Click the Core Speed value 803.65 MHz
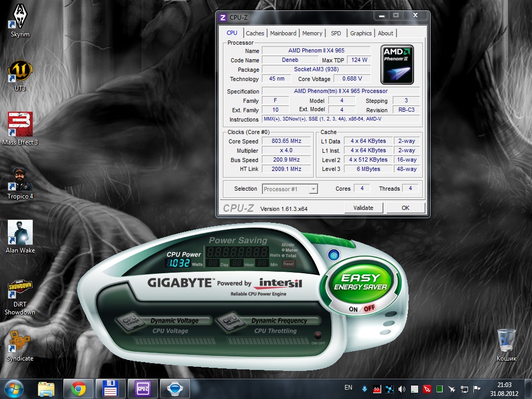 [286, 141]
